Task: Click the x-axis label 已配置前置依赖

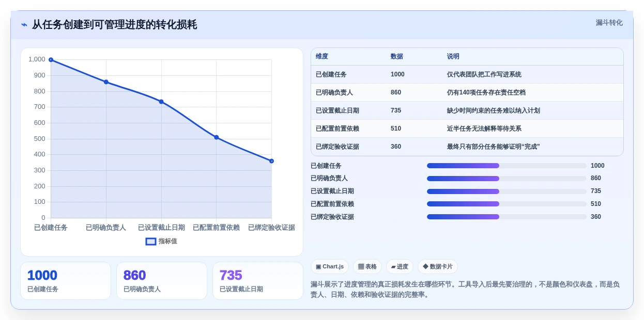Action: click(x=216, y=228)
